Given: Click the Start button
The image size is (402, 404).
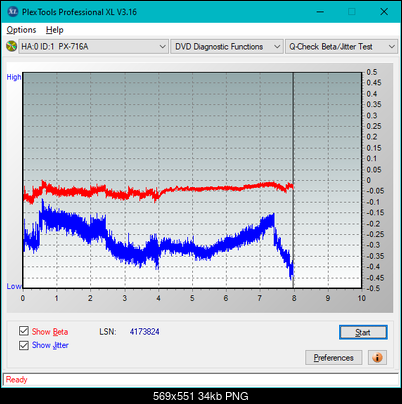Looking at the screenshot, I should (x=363, y=332).
